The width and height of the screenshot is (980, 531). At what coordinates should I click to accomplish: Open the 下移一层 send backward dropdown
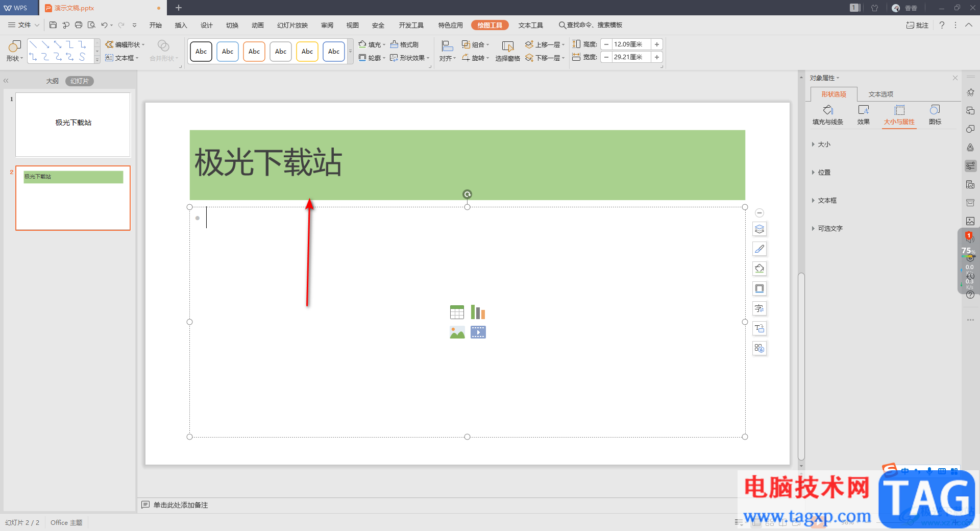point(545,58)
